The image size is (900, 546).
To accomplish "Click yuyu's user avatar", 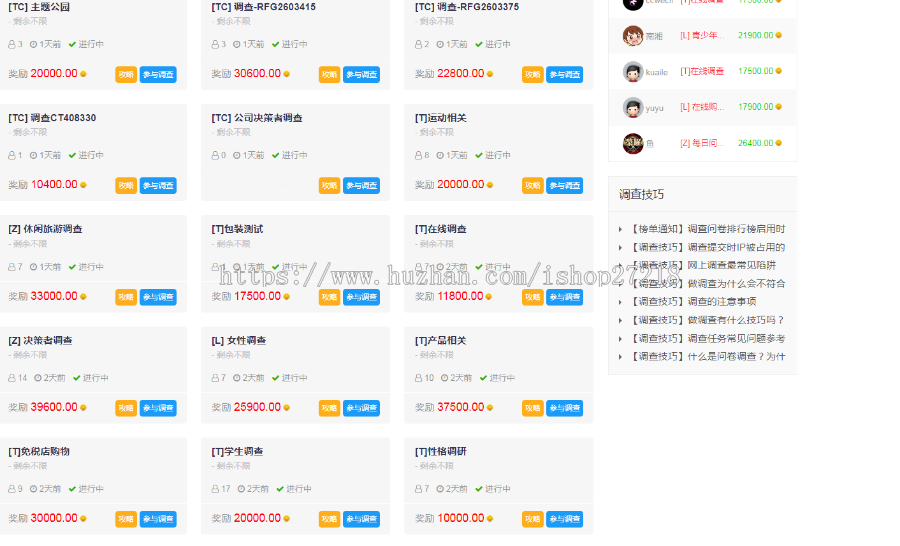I will click(633, 107).
